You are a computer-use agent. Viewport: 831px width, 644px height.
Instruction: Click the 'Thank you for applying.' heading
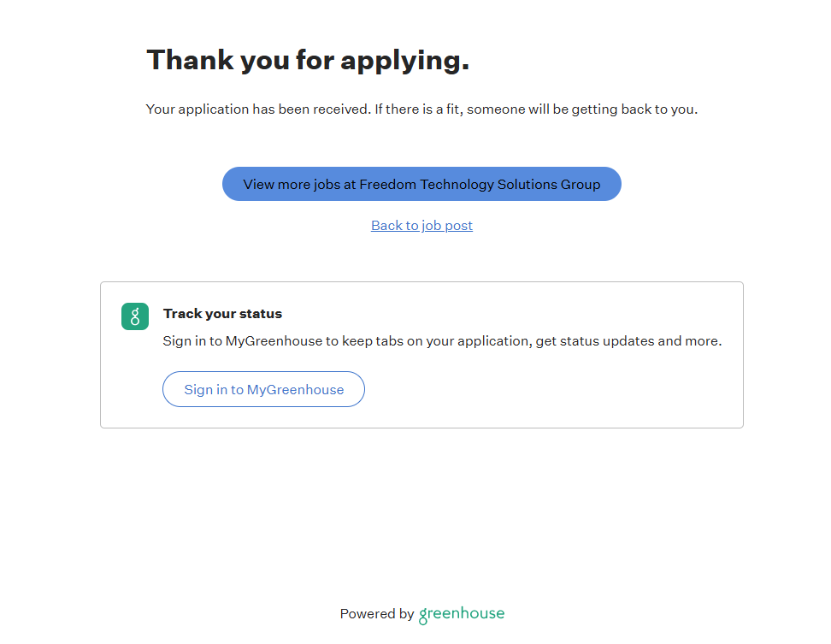click(x=308, y=61)
